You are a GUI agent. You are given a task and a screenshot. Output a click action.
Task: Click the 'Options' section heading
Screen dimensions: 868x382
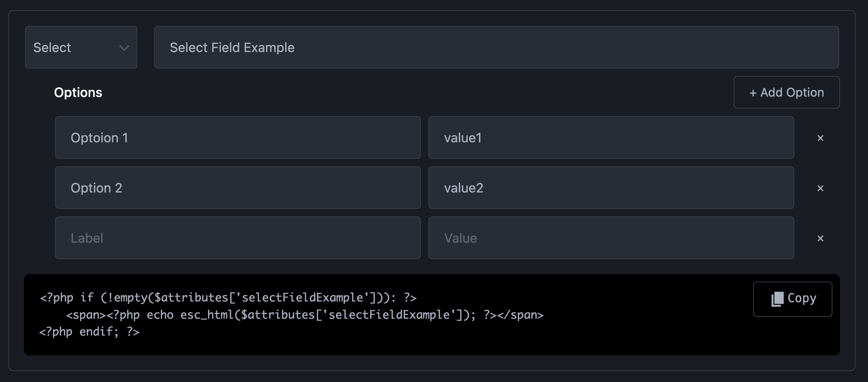pyautogui.click(x=78, y=93)
